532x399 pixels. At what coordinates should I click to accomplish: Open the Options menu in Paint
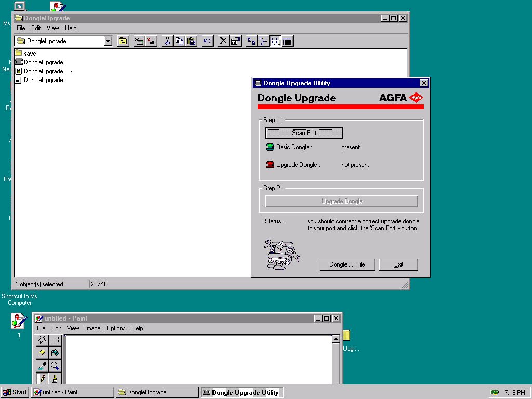click(116, 328)
